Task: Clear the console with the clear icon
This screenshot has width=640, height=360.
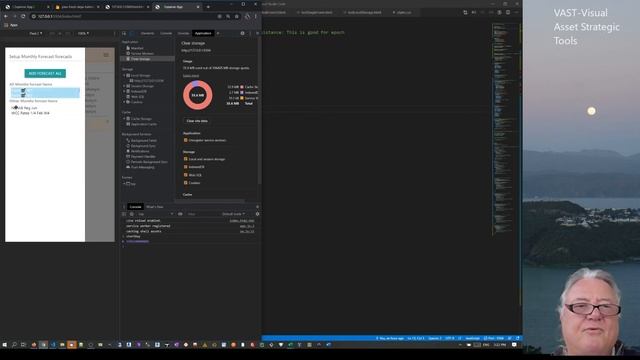Action: point(131,214)
